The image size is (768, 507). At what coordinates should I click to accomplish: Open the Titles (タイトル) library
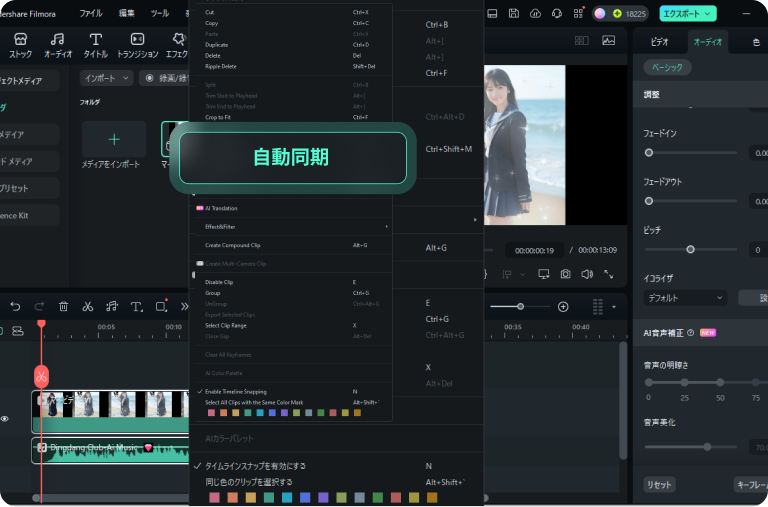click(x=96, y=46)
